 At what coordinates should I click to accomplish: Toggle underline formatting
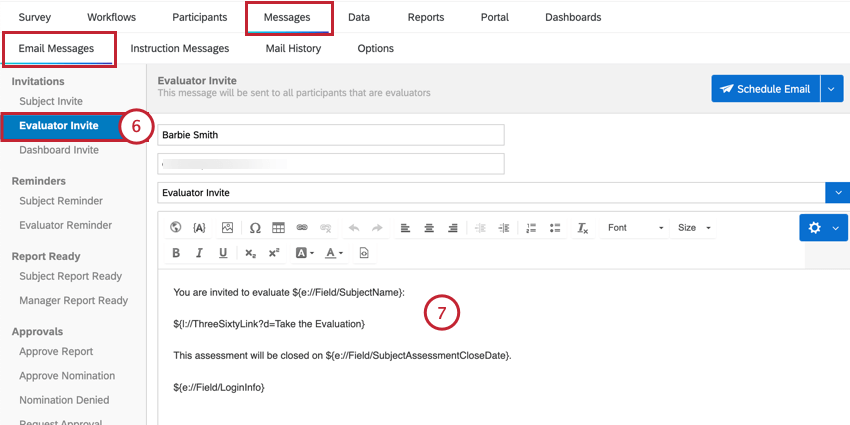(x=223, y=253)
